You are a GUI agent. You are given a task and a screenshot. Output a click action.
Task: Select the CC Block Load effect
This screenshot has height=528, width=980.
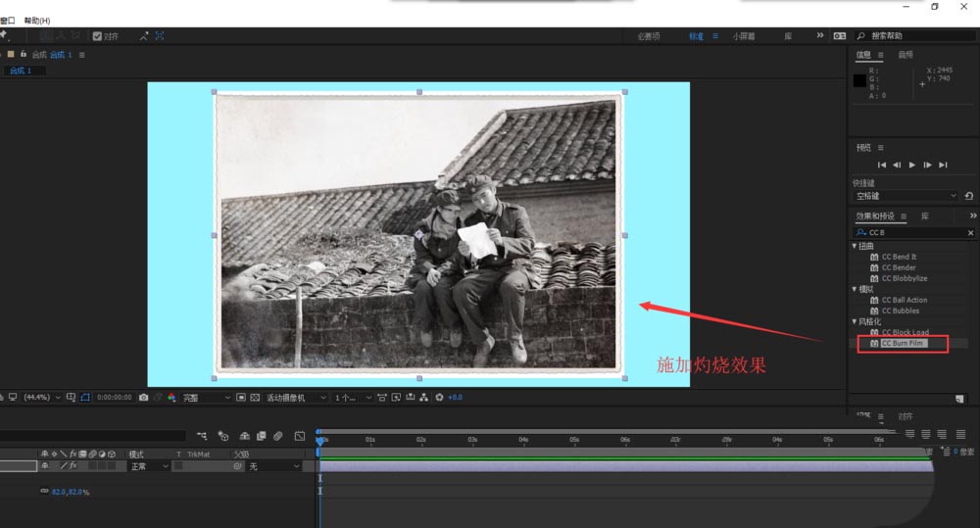pyautogui.click(x=905, y=332)
